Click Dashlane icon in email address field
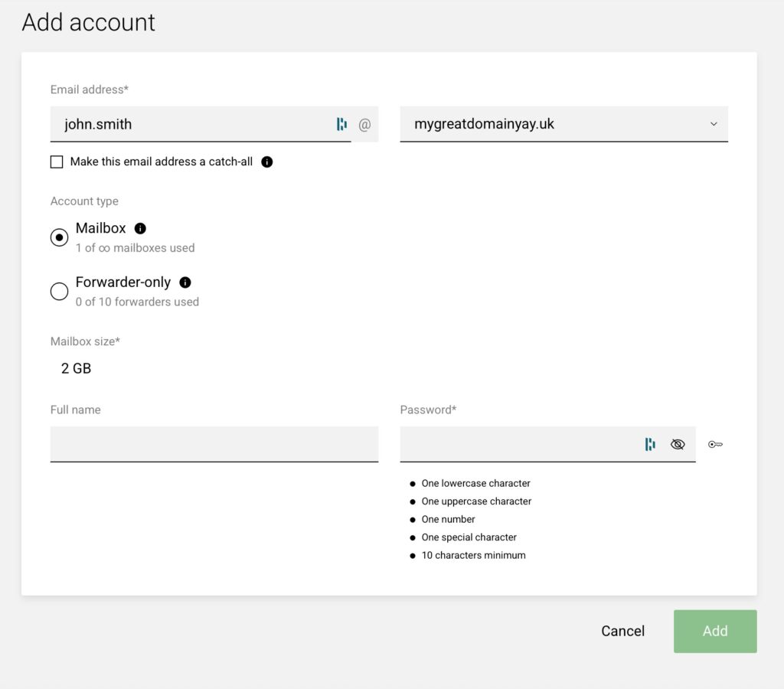 [x=341, y=124]
